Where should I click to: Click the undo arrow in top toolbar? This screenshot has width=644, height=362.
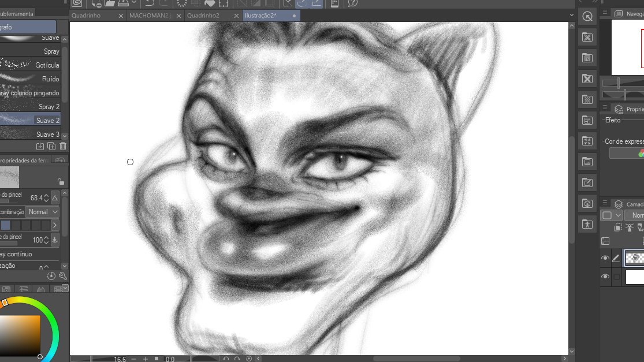pos(149,3)
